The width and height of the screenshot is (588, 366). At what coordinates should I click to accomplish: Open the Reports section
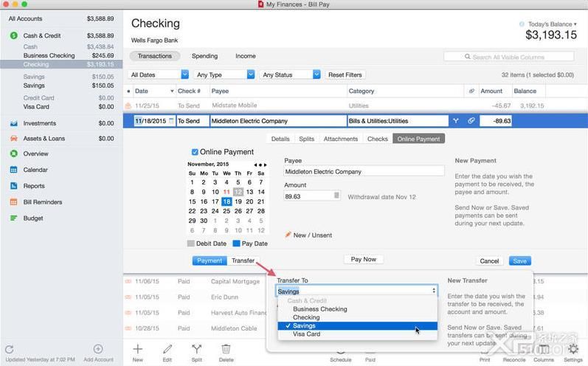(34, 186)
